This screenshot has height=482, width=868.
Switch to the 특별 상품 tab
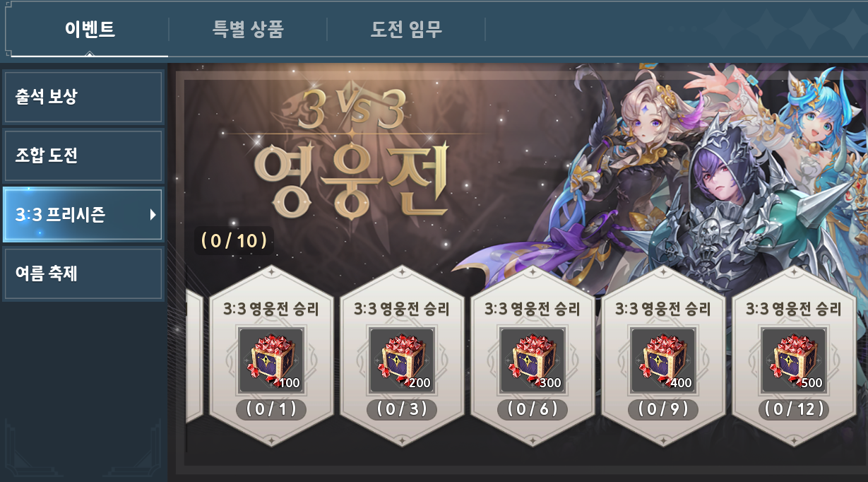click(248, 30)
